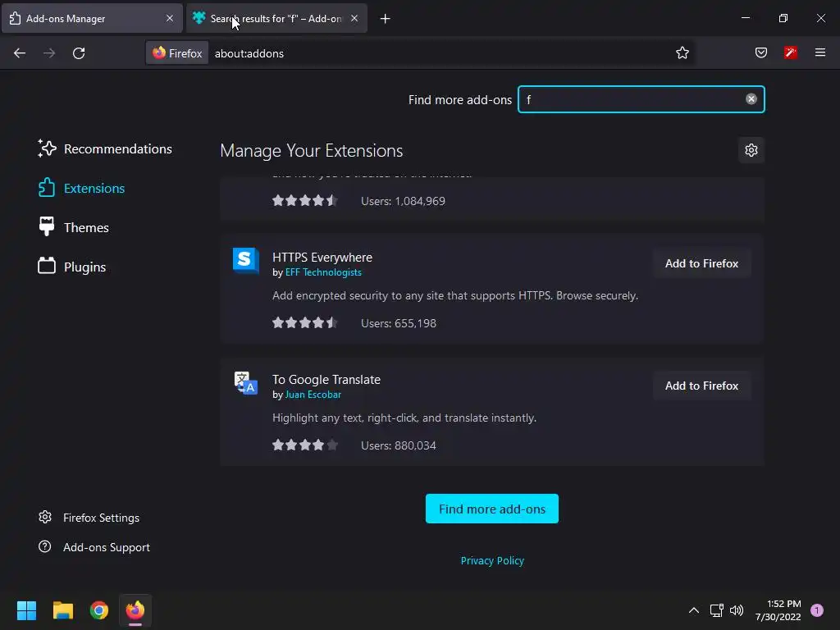Go back using the browser back arrow
The image size is (840, 630).
point(20,53)
